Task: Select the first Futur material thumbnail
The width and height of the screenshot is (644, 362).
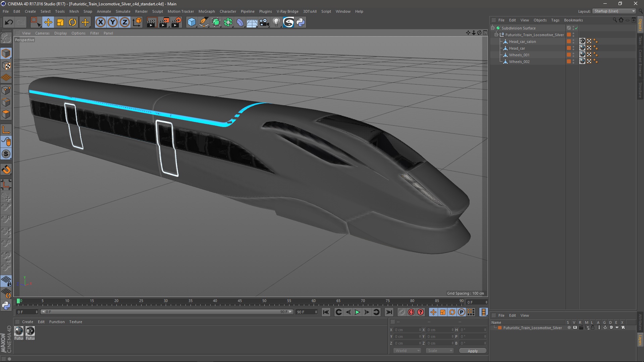Action: [x=19, y=331]
